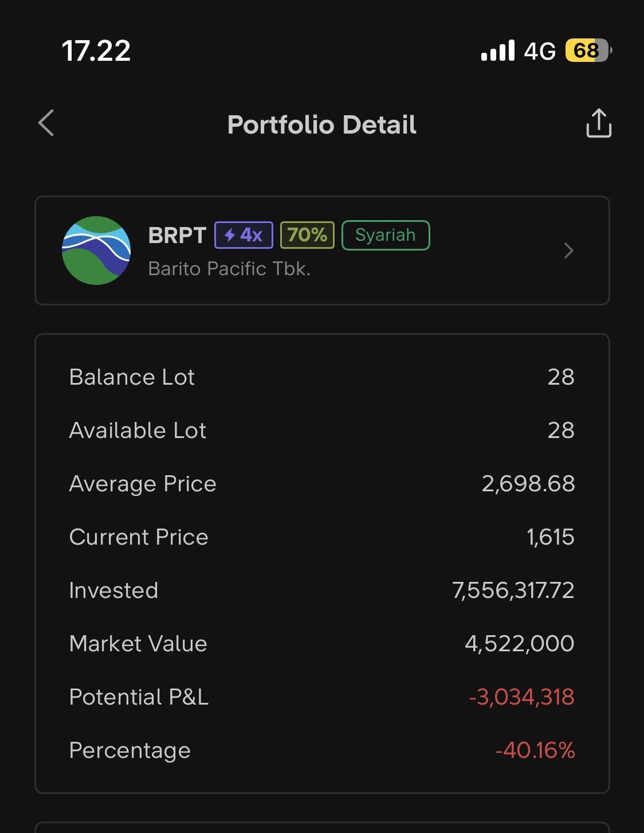Image resolution: width=644 pixels, height=833 pixels.
Task: Tap the -40.16% percentage value
Action: click(x=535, y=750)
